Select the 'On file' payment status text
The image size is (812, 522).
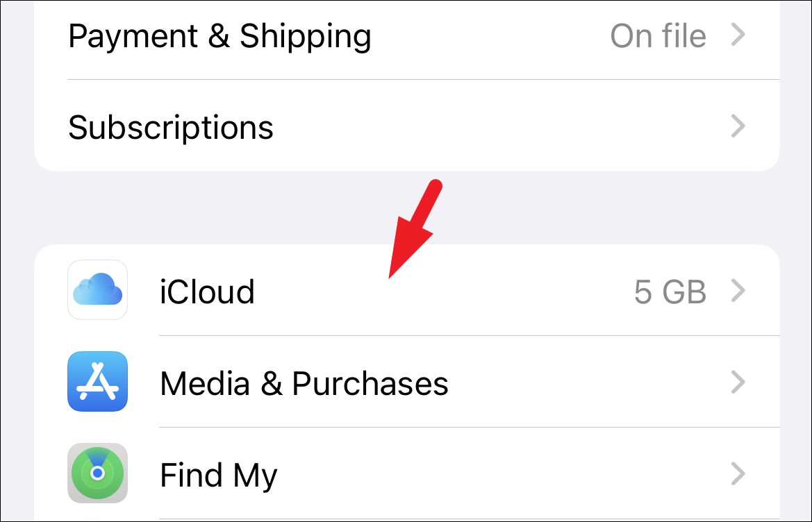tap(658, 36)
